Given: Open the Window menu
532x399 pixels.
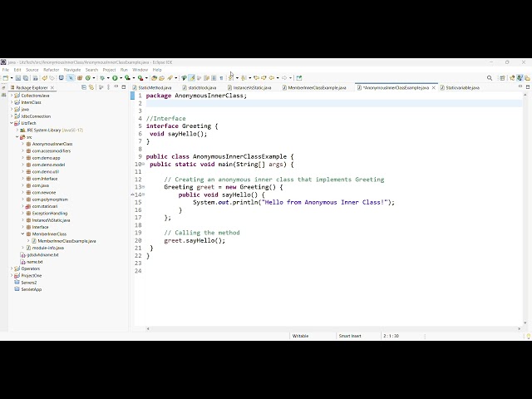Looking at the screenshot, I should pos(140,70).
